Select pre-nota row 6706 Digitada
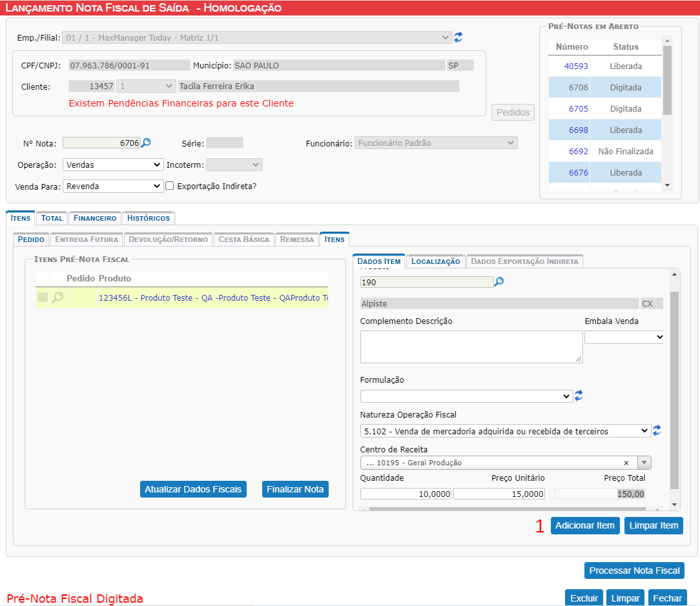 [604, 88]
